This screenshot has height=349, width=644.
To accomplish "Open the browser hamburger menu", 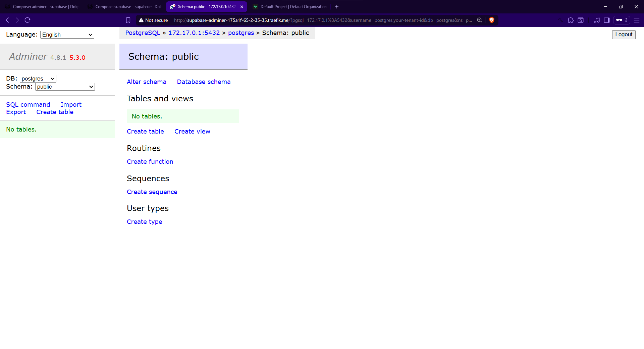I will point(637,20).
